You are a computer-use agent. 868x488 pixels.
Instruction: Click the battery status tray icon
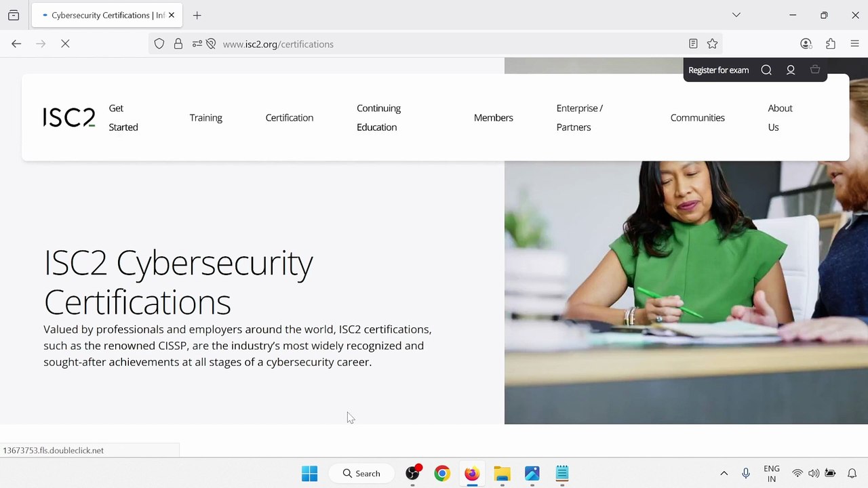(831, 473)
